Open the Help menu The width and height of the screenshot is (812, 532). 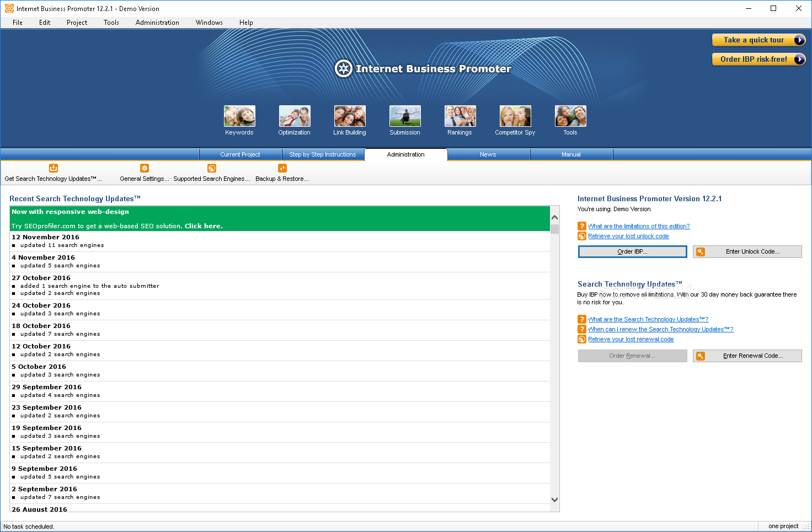(246, 23)
